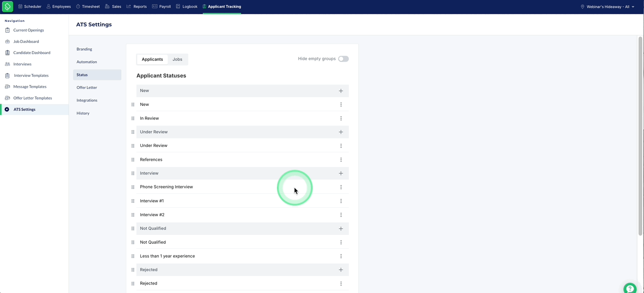644x293 pixels.
Task: Grab drag handle of In Review row
Action: 133,118
